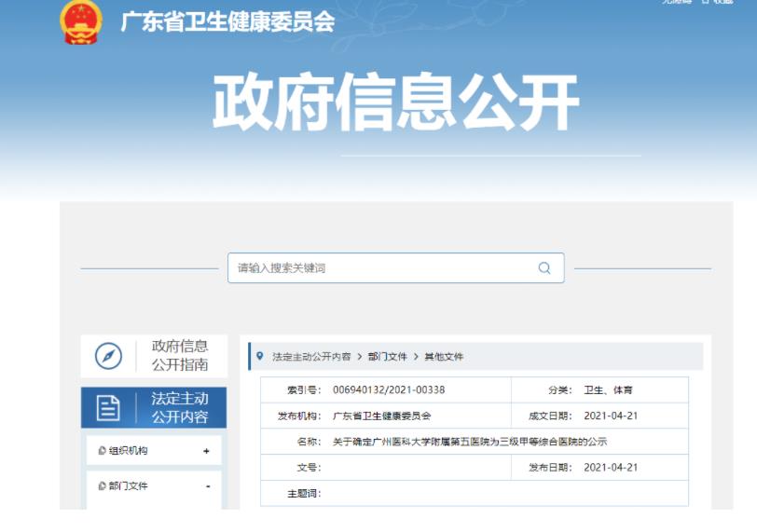The height and width of the screenshot is (532, 757).
Task: Focus the keyword search input field
Action: (382, 268)
